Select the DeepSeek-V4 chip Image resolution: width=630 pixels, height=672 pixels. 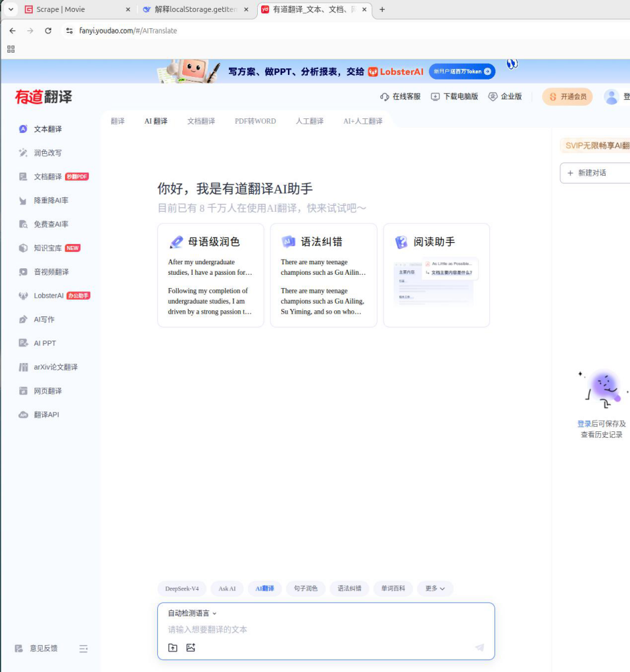(x=182, y=588)
